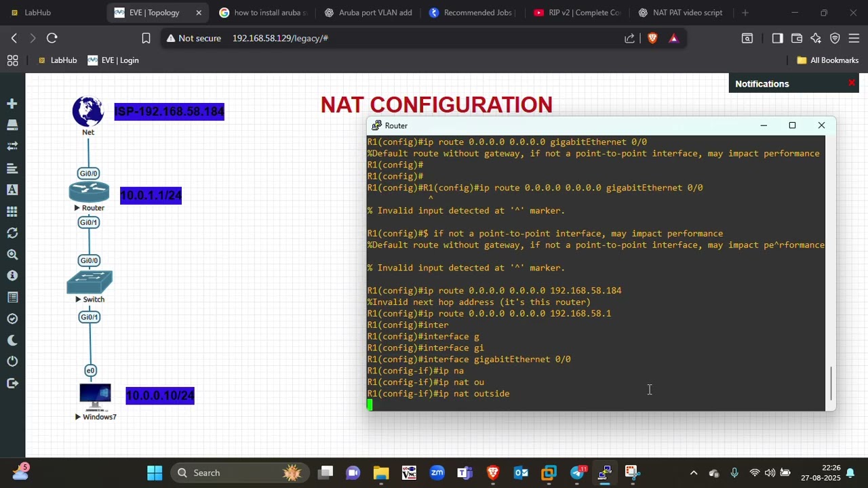Image resolution: width=868 pixels, height=488 pixels.
Task: Select the Net cloud globe node
Action: tap(88, 111)
